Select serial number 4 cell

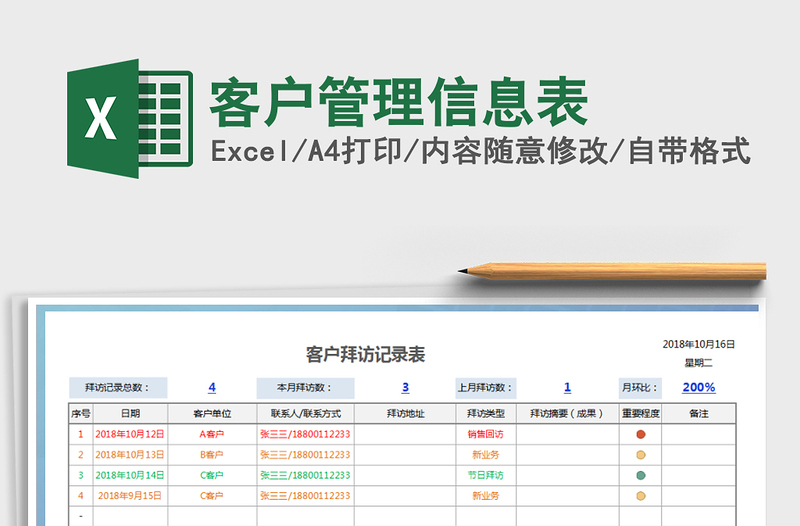click(81, 495)
